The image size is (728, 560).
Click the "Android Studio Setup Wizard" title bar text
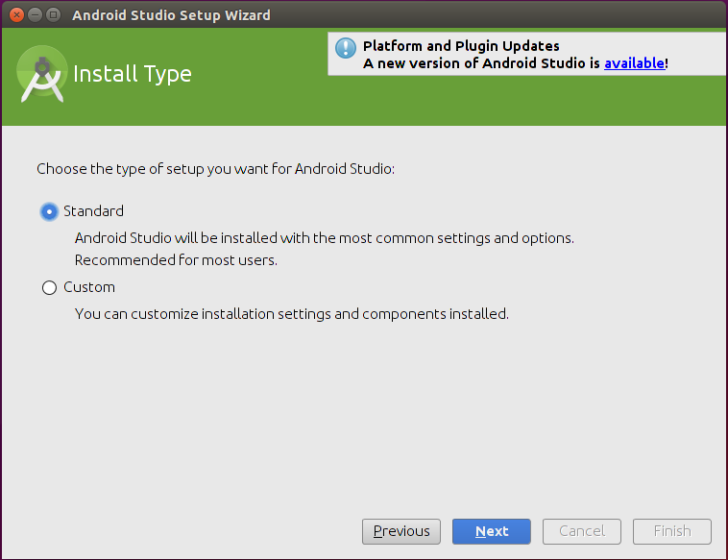tap(172, 15)
